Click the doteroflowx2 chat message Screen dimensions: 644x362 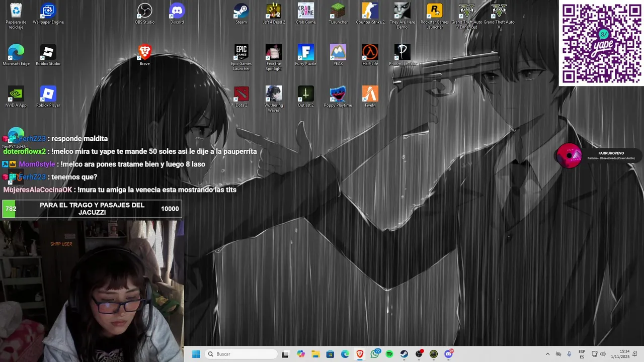click(x=130, y=151)
